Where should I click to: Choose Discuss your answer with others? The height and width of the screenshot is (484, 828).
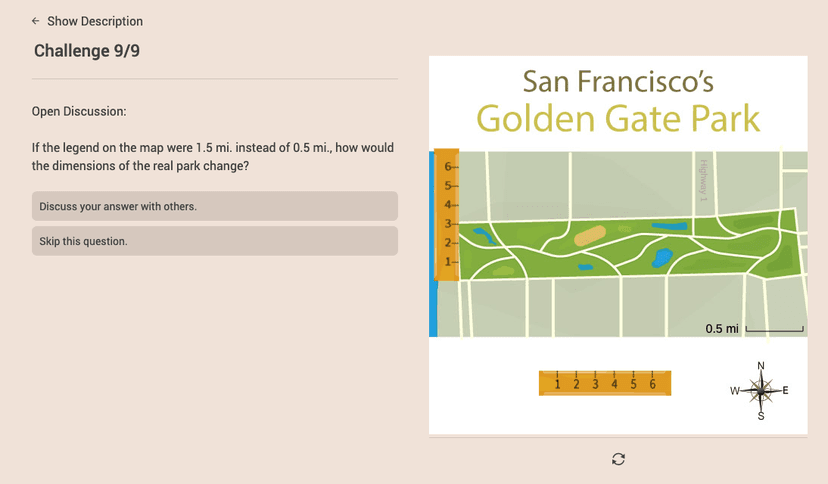[214, 206]
